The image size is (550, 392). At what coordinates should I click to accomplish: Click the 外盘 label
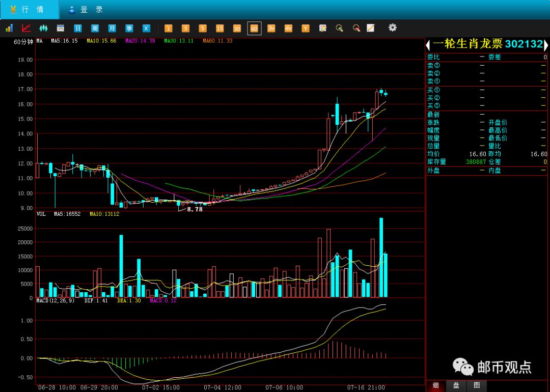(433, 171)
